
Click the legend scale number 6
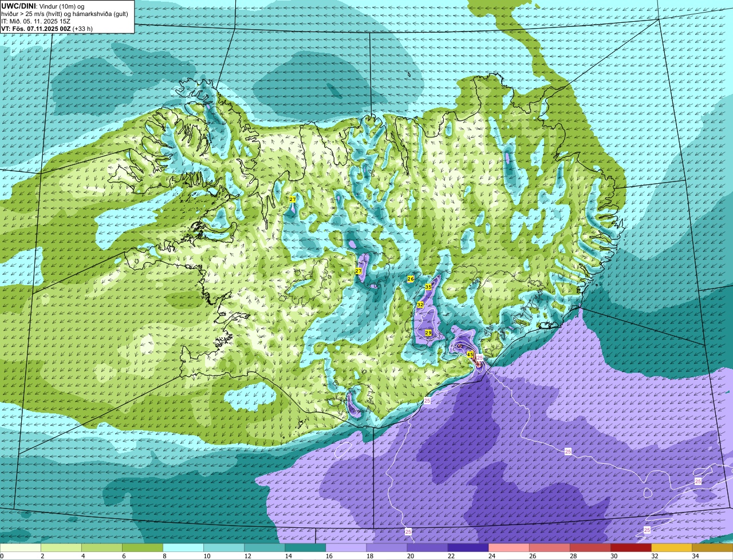point(123,556)
